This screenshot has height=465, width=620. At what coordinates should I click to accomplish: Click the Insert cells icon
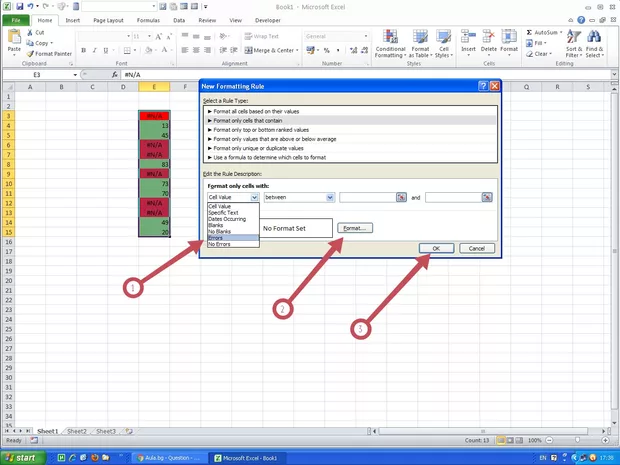click(x=468, y=37)
